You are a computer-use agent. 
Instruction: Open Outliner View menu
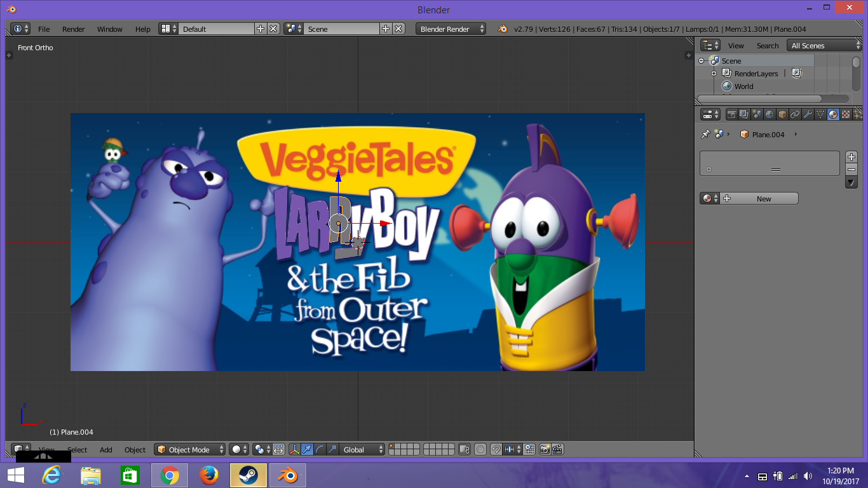(x=736, y=46)
